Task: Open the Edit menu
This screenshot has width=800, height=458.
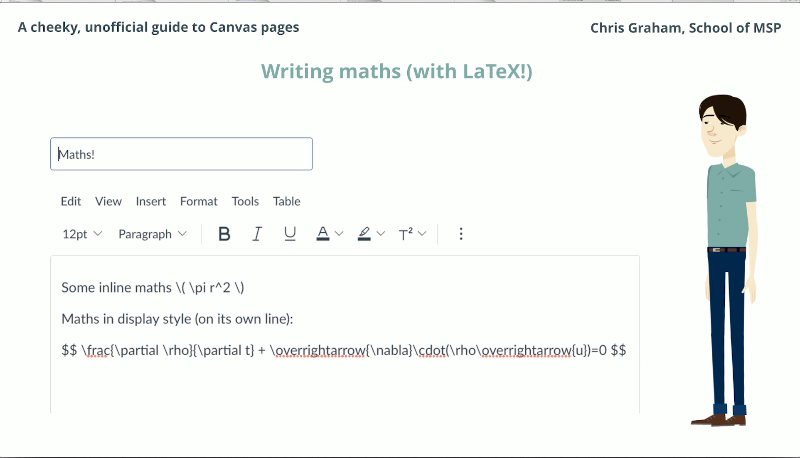Action: [x=71, y=201]
